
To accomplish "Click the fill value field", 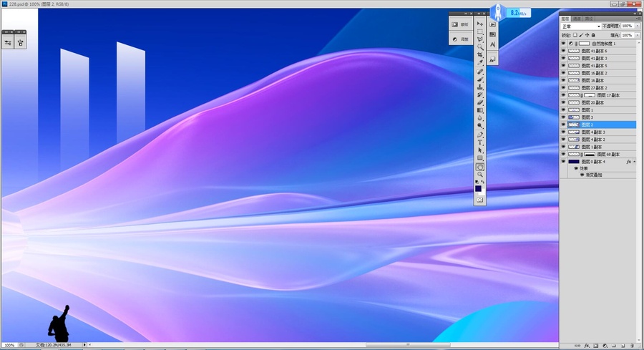I will click(x=627, y=35).
